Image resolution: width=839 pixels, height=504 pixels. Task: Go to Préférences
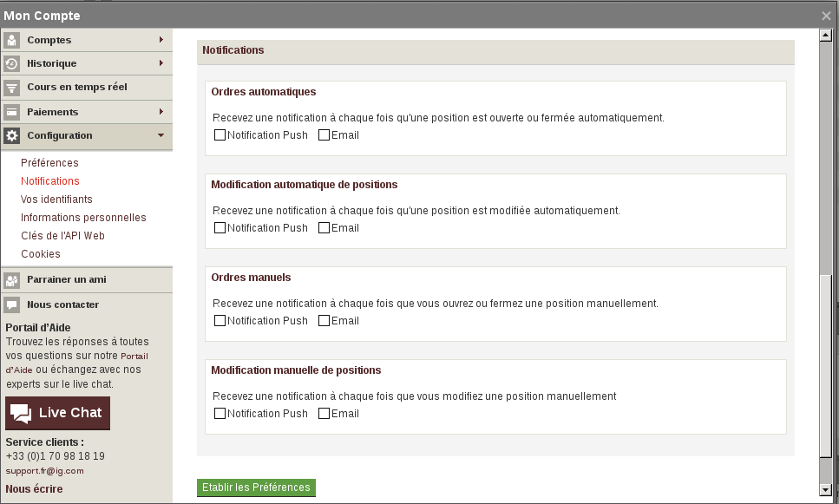pyautogui.click(x=49, y=162)
